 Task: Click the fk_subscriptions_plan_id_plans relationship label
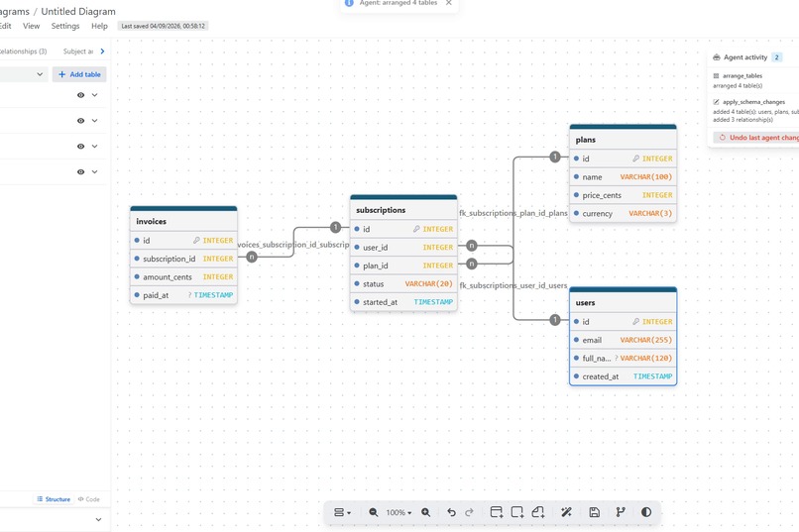click(514, 213)
